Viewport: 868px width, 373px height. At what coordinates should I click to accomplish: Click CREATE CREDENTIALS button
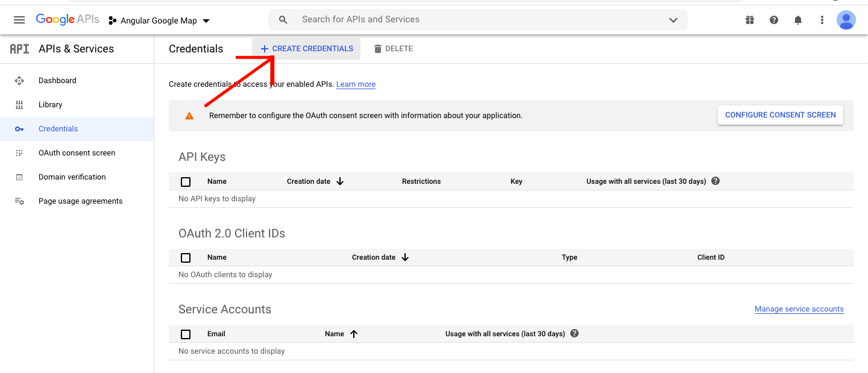coord(306,49)
